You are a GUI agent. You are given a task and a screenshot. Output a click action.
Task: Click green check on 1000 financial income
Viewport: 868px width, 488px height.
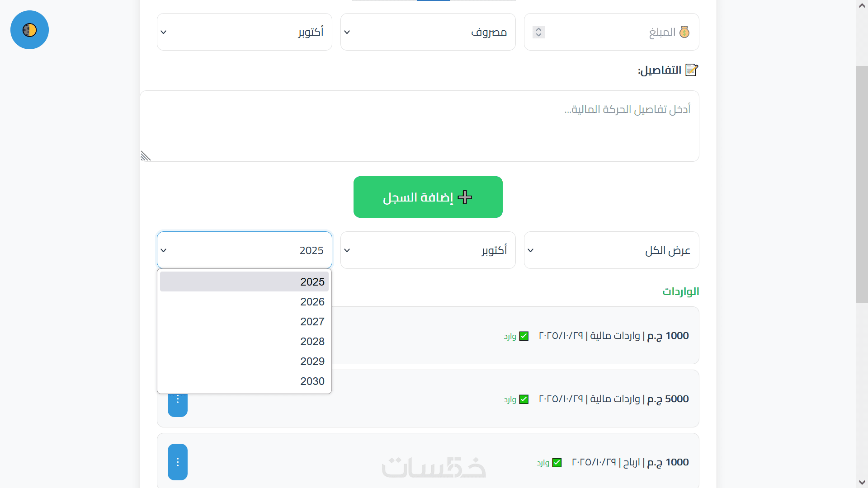[x=524, y=336]
